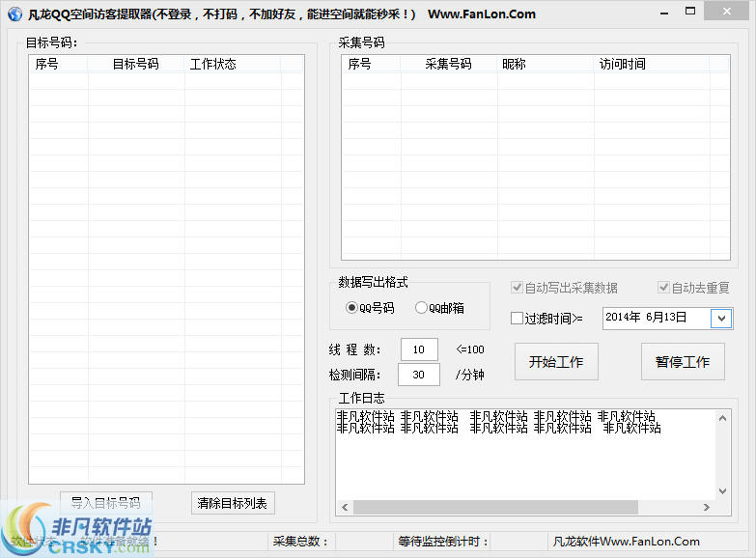756x558 pixels.
Task: Click 访问时间 column header
Action: pos(652,64)
